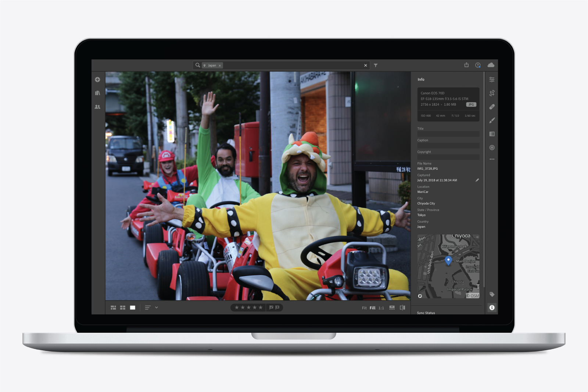Click the Info panel heading
This screenshot has width=588, height=392.
tap(421, 79)
